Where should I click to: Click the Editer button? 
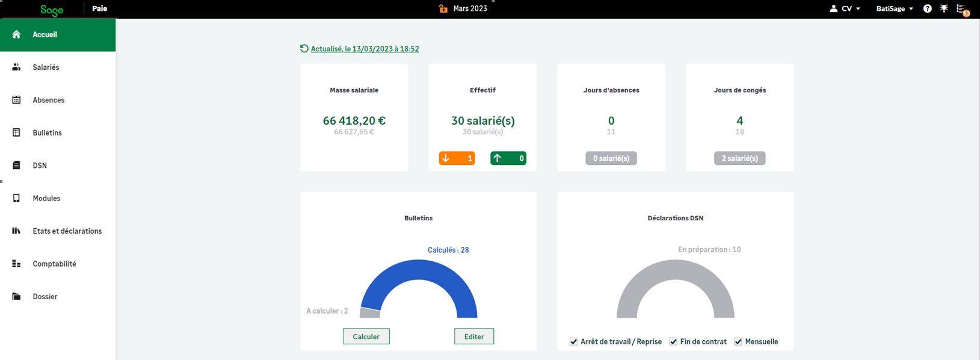pos(474,337)
